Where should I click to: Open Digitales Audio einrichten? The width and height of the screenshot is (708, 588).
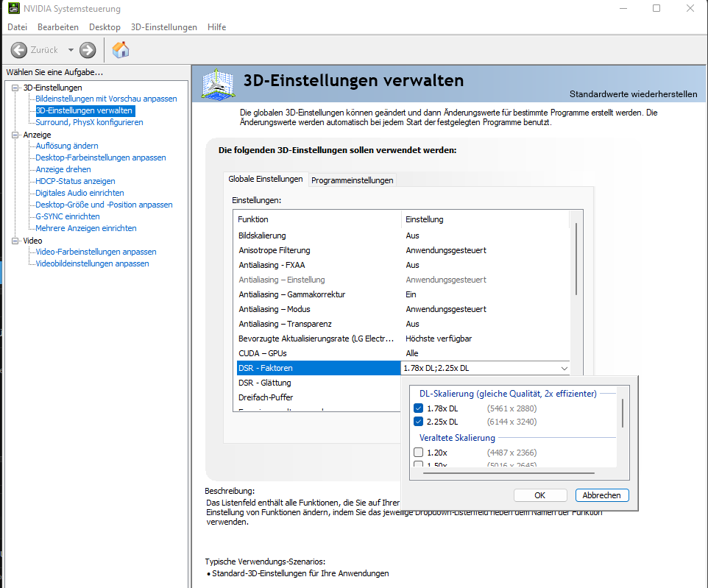click(x=80, y=192)
